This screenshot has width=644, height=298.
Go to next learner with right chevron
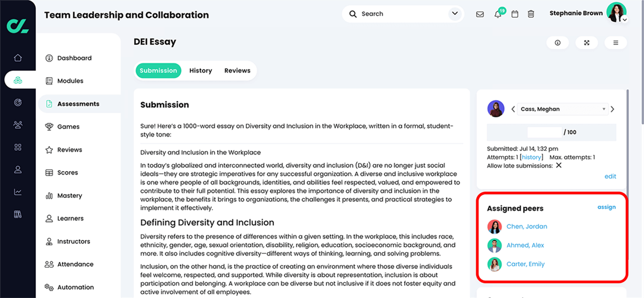tap(612, 109)
